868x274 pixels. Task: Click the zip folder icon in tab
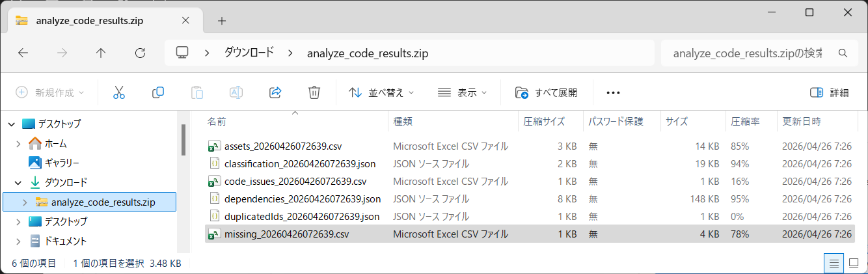click(22, 20)
